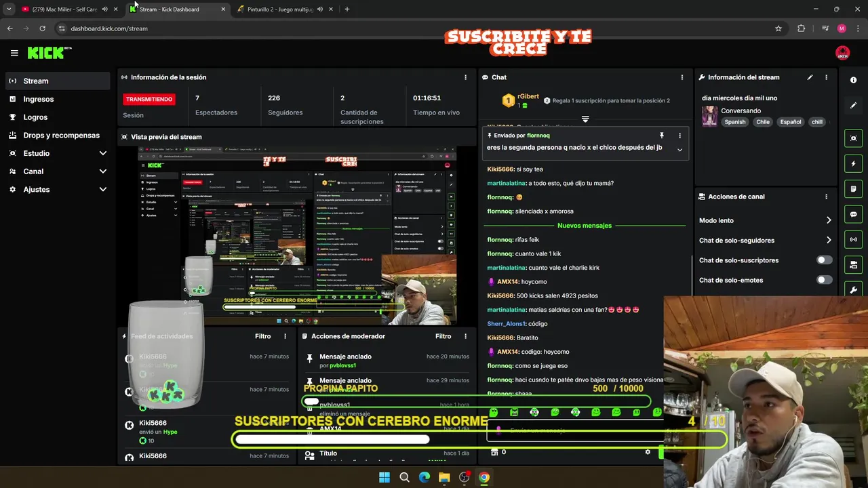Open File Explorer from the taskbar
This screenshot has width=868, height=488.
[444, 477]
